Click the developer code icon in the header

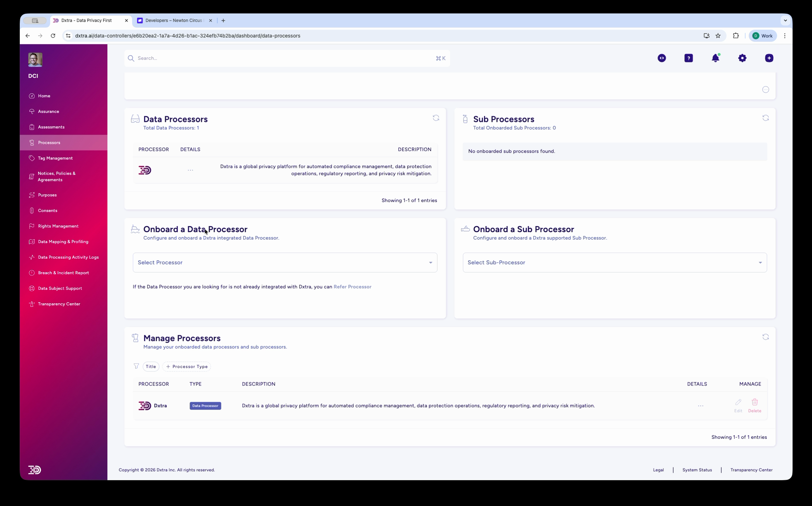click(x=662, y=58)
